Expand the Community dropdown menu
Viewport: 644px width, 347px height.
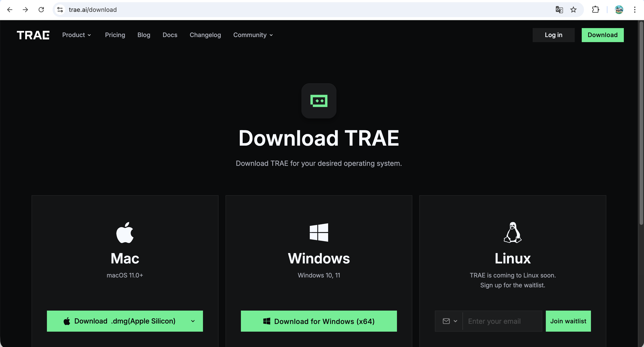tap(253, 35)
